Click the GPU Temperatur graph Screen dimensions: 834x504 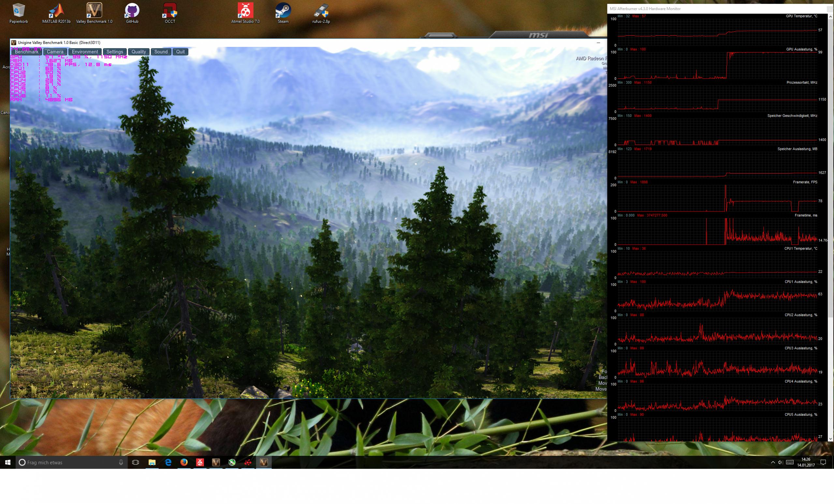[x=717, y=32]
